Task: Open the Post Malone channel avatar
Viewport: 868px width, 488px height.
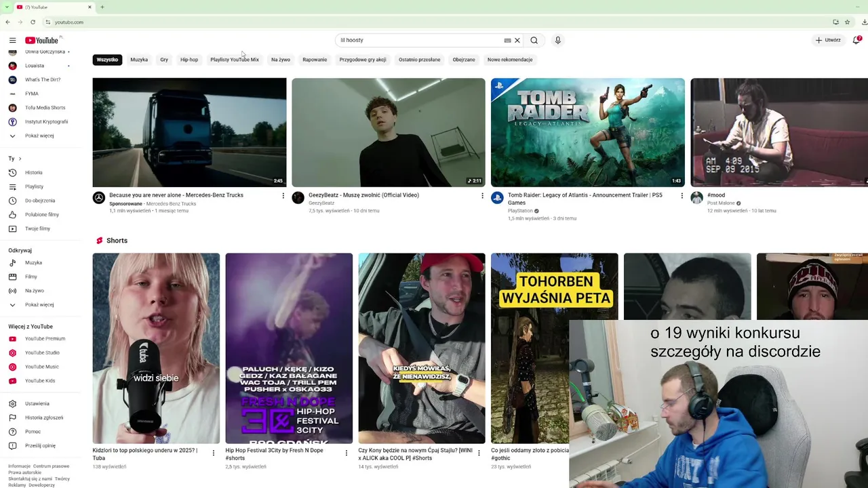Action: pyautogui.click(x=697, y=197)
